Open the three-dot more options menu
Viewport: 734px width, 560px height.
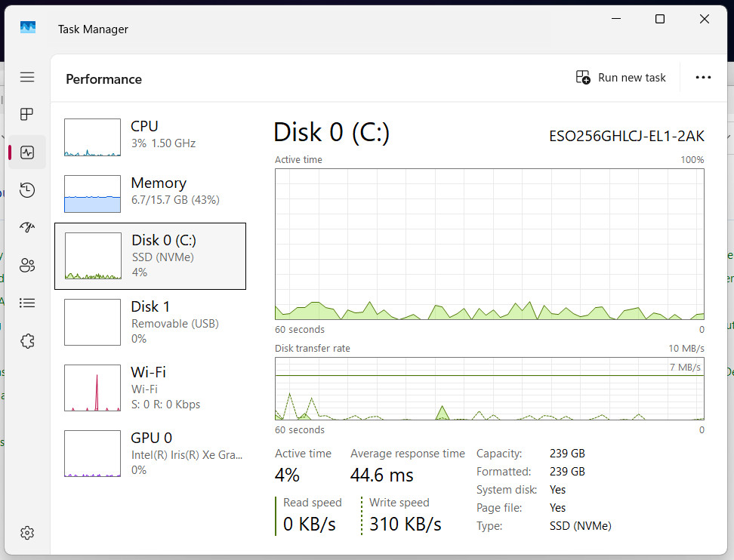[703, 77]
